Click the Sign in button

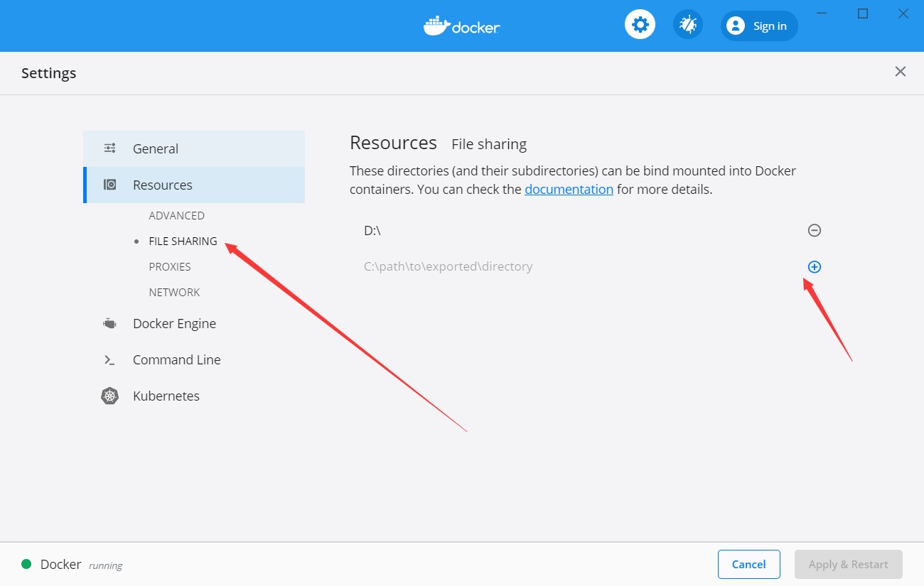759,26
